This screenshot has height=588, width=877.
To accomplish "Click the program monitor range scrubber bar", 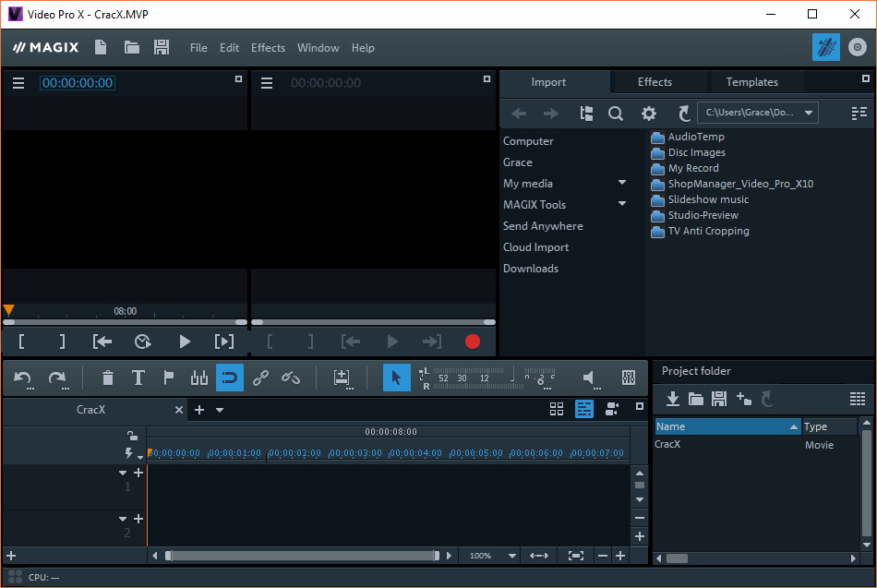I will point(125,322).
